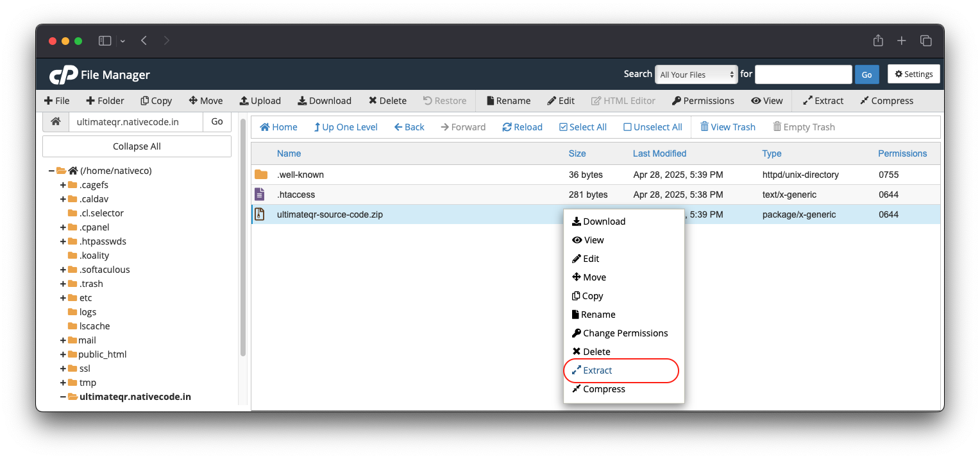Screen dimensions: 980x459
Task: Collapse the ultimateqr.nativecode.in tree node
Action: pos(63,397)
